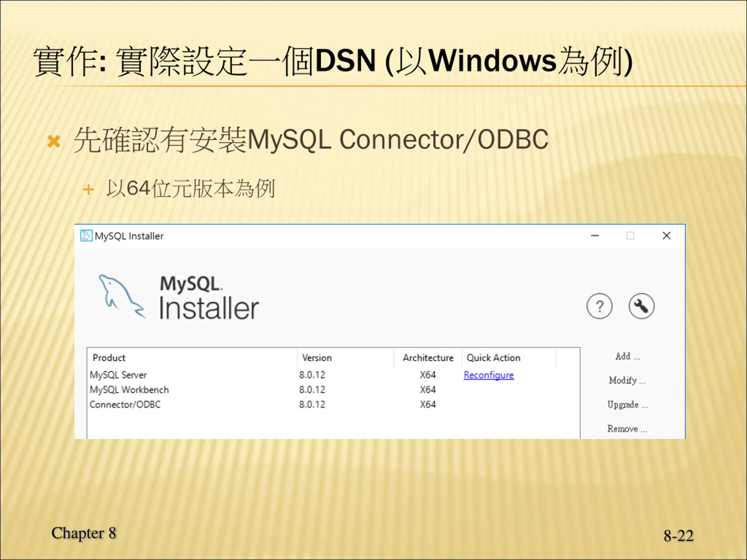Select the MySQL Server row
This screenshot has width=747, height=560.
[333, 375]
